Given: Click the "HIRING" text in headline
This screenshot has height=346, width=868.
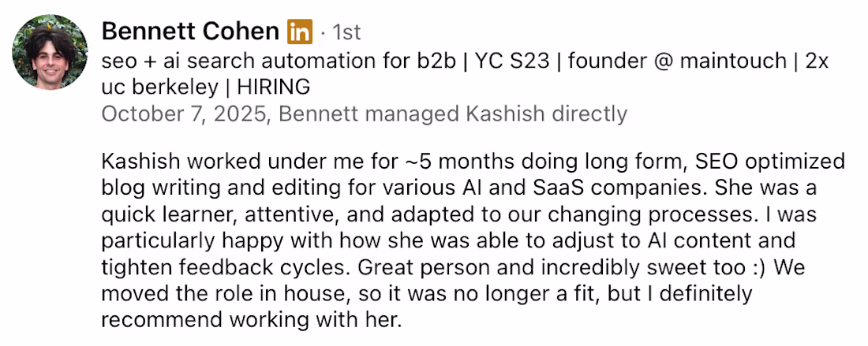Looking at the screenshot, I should click(271, 87).
